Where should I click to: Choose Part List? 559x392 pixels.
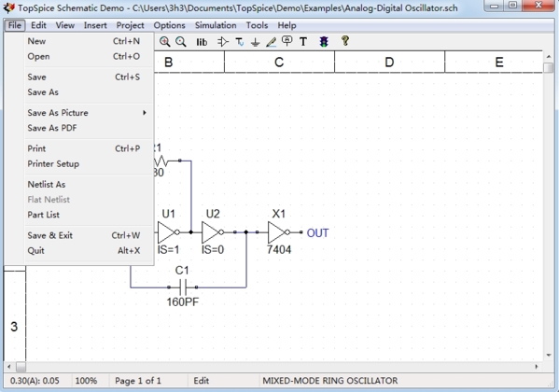[90, 215]
